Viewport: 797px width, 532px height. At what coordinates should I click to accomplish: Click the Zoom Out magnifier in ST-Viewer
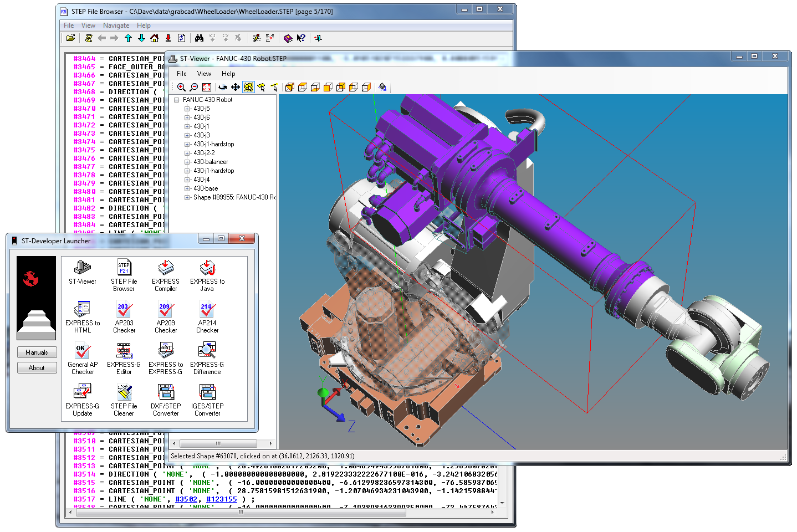194,87
